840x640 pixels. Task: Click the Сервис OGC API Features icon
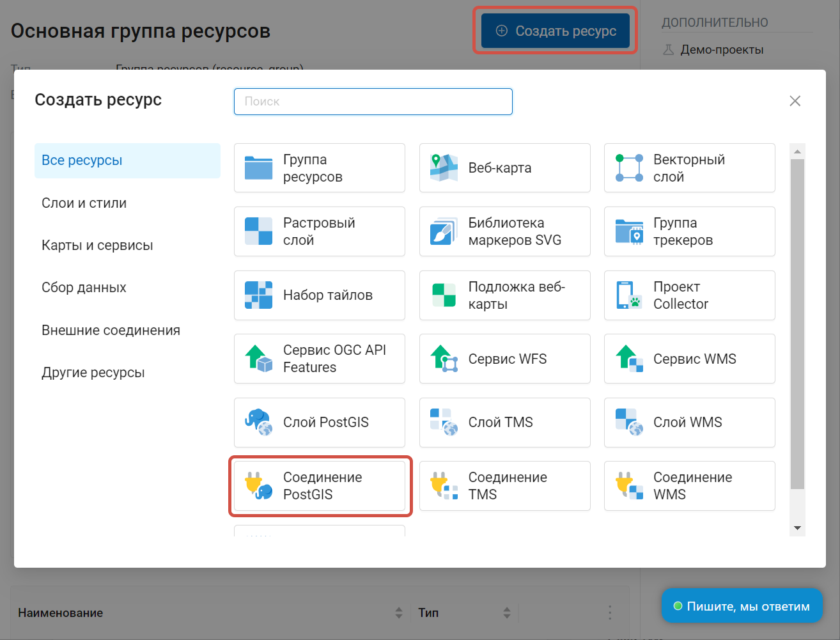tap(258, 358)
